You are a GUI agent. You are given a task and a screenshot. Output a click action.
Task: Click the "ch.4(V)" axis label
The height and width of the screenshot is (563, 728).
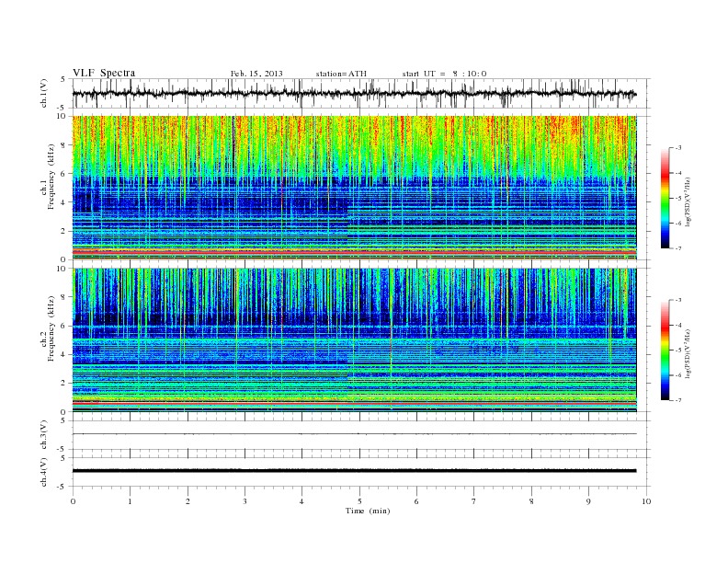point(43,472)
